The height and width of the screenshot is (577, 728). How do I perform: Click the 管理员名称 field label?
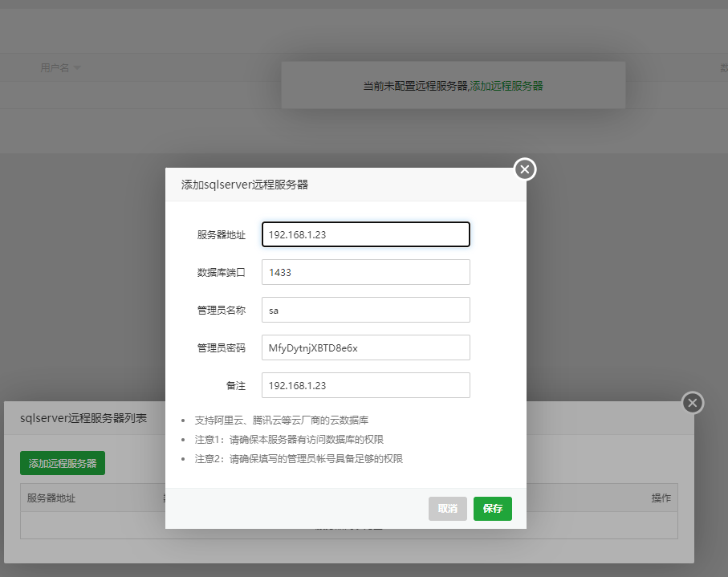[x=222, y=310]
